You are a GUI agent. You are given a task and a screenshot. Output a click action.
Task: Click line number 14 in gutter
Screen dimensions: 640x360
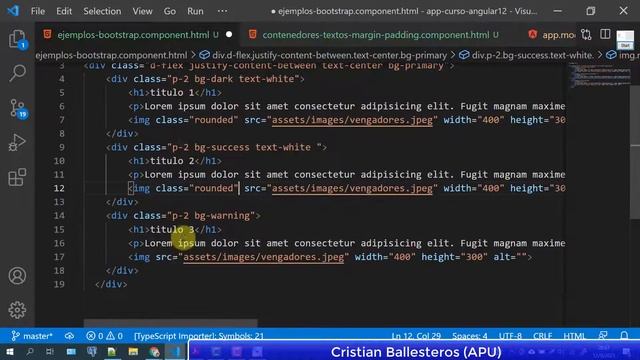click(x=59, y=216)
